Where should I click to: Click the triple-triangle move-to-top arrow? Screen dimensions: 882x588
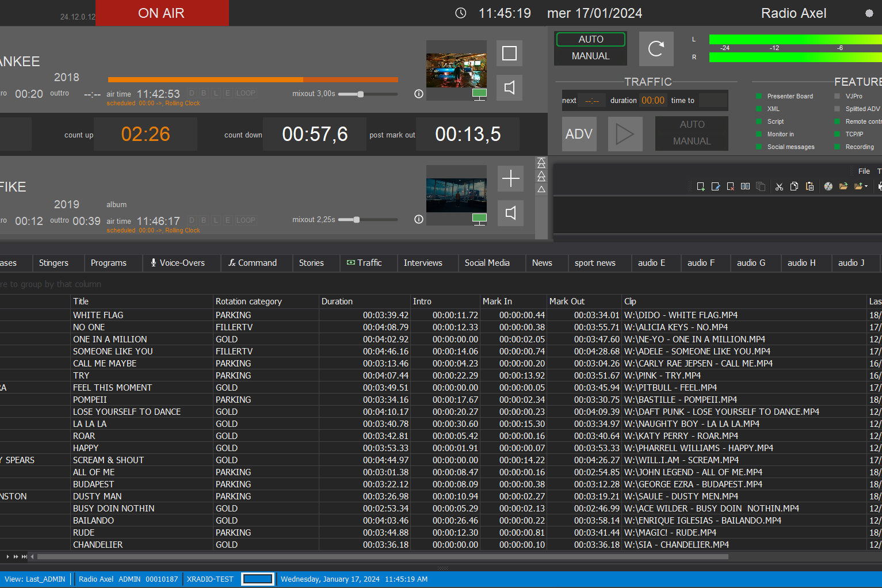(541, 163)
